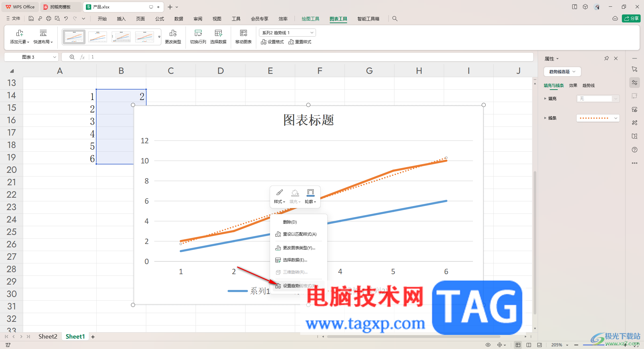Viewport: 644px width, 349px height.
Task: Click the help question mark in sidebar
Action: (x=635, y=150)
